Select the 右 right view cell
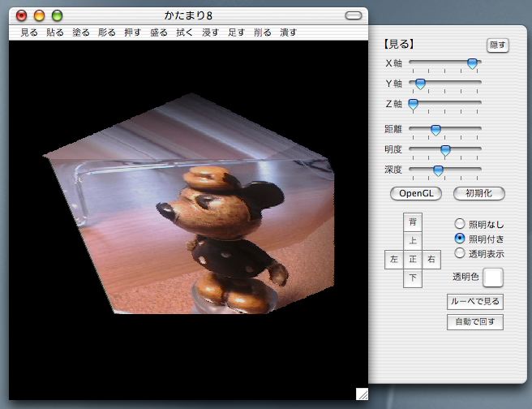The height and width of the screenshot is (409, 532). click(431, 260)
